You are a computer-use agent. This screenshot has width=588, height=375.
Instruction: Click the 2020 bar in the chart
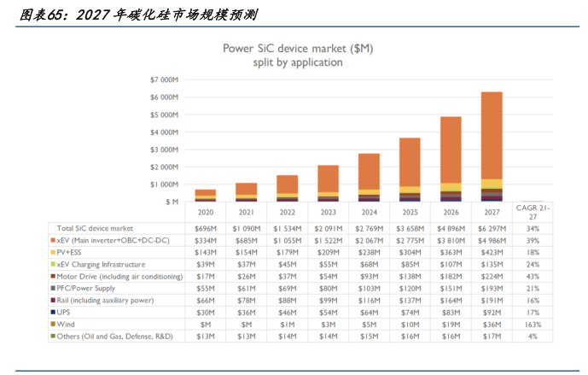pyautogui.click(x=205, y=196)
